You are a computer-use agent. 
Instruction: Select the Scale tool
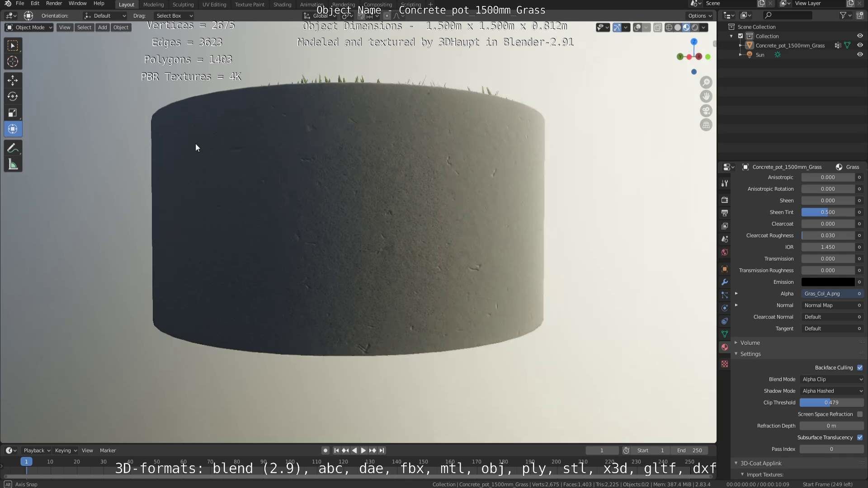coord(13,113)
